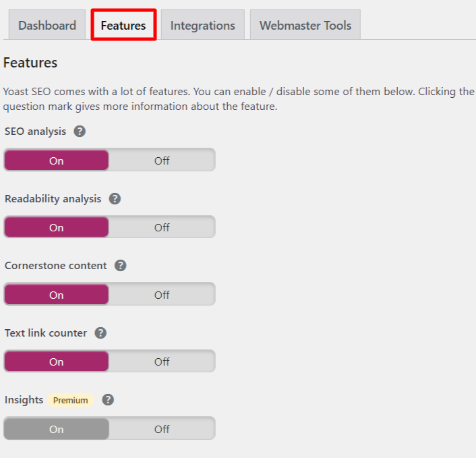The height and width of the screenshot is (458, 476).
Task: Click the Insights On option
Action: pyautogui.click(x=57, y=429)
